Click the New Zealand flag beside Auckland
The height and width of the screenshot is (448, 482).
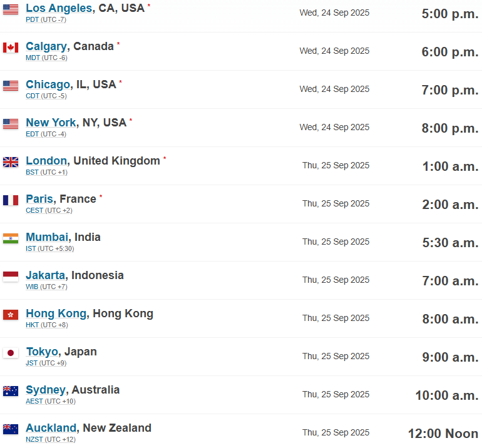[x=11, y=429]
